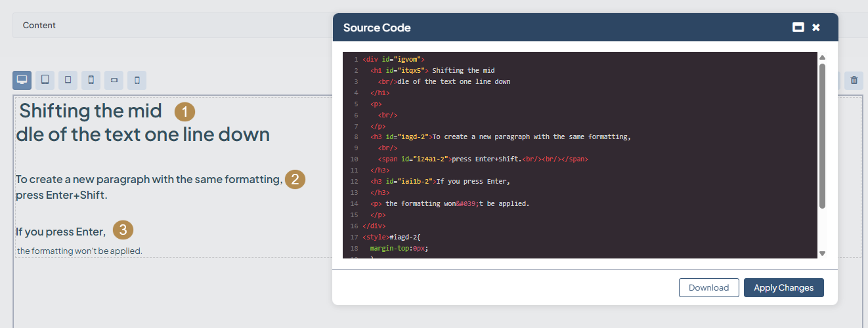The height and width of the screenshot is (328, 868).
Task: Click the code editor scrollbar down arrow
Action: [x=822, y=253]
